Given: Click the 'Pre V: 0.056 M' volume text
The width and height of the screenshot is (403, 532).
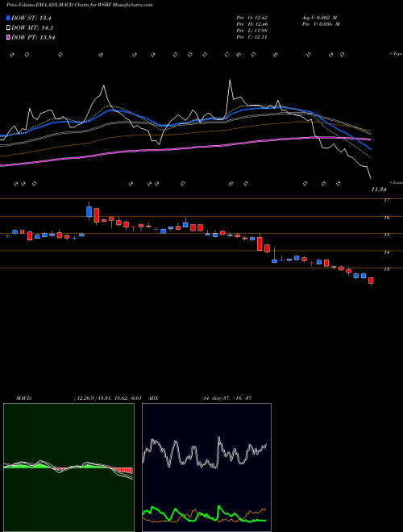Looking at the screenshot, I should 321,24.
